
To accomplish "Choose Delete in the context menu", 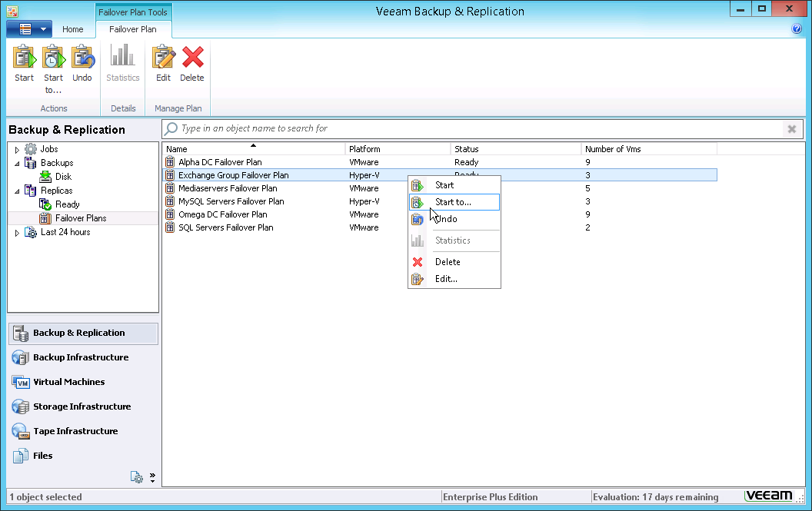I will [x=454, y=262].
